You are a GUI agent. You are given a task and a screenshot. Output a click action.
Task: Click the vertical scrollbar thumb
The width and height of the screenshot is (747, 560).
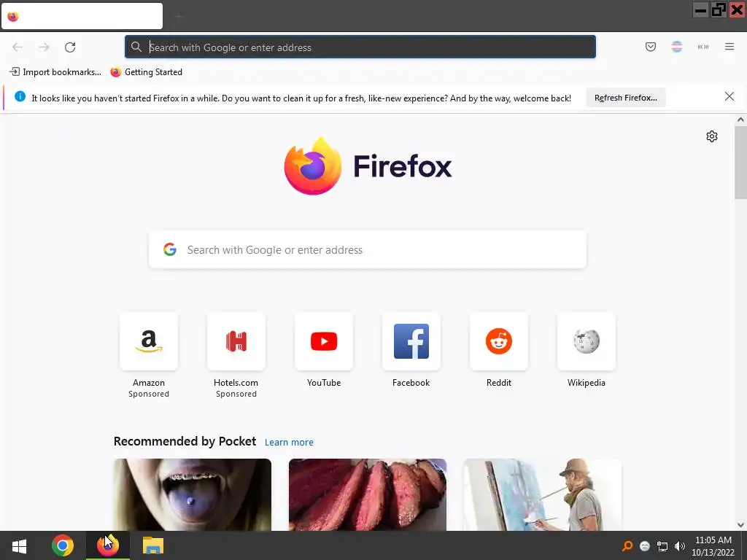[x=740, y=163]
